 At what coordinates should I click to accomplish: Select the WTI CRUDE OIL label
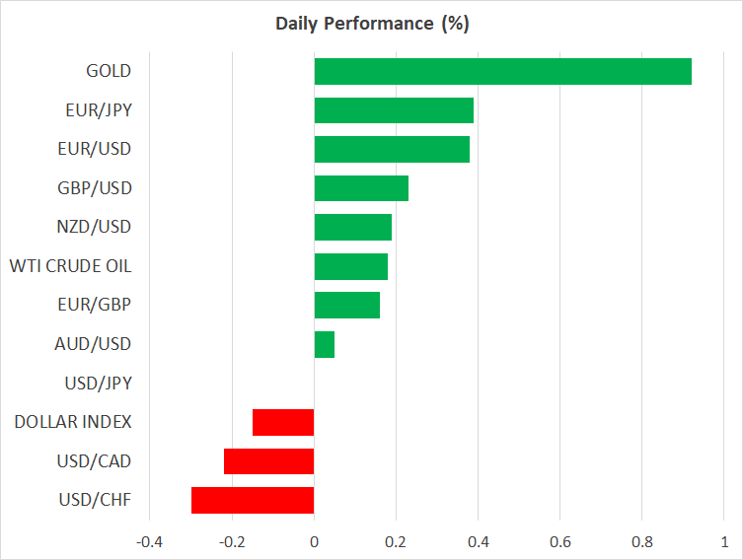tap(70, 266)
